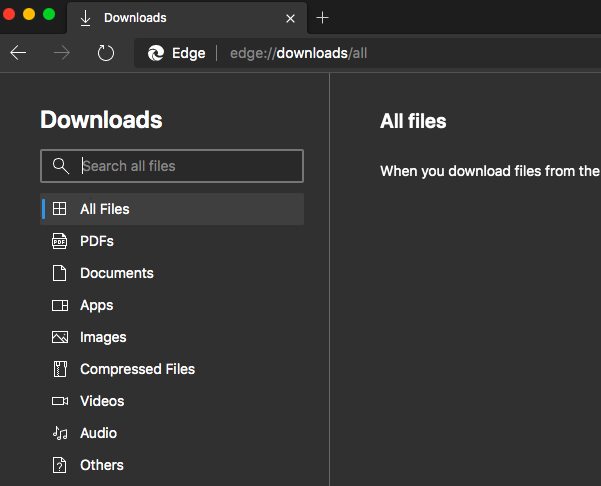Click the Documents page icon
Image resolution: width=601 pixels, height=486 pixels.
point(60,273)
